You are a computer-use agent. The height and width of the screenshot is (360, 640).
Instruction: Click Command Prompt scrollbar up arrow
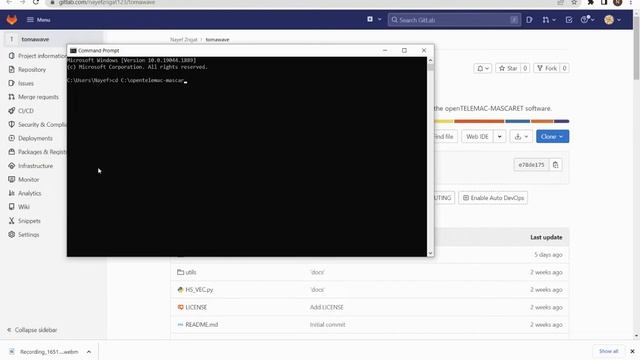click(430, 60)
